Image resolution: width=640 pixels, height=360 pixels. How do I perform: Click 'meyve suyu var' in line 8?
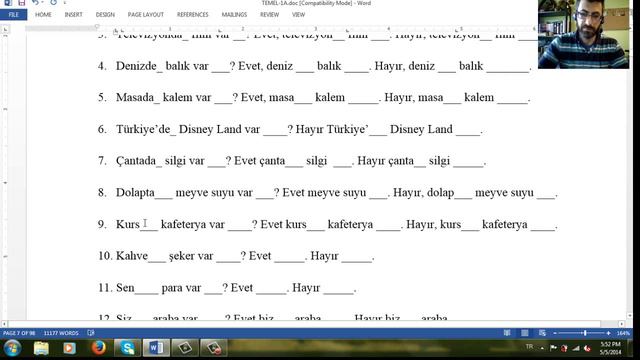point(214,193)
